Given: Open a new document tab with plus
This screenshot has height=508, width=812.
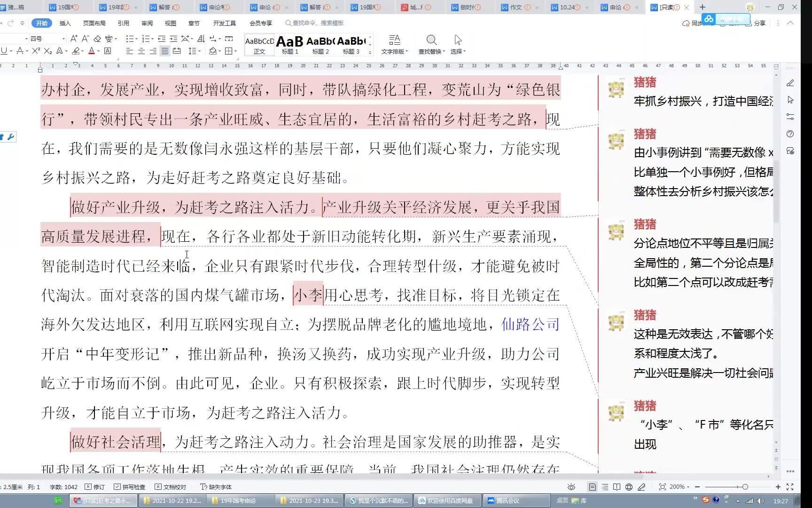Looking at the screenshot, I should click(x=703, y=7).
